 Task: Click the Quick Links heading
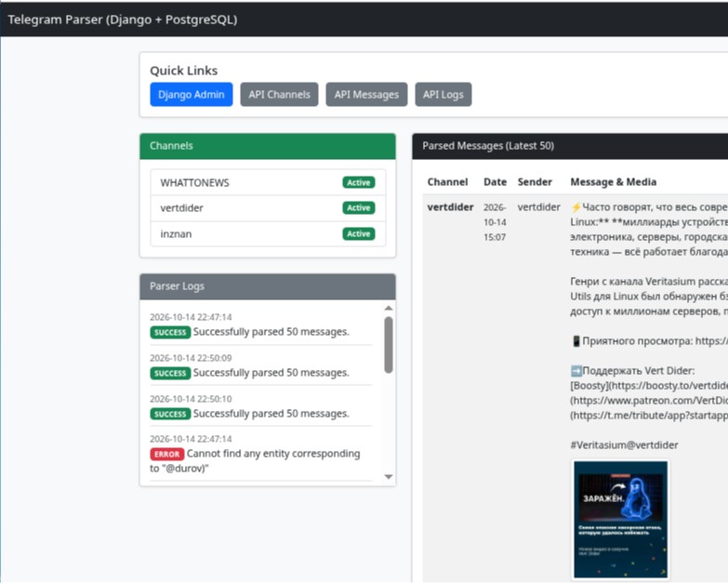[183, 71]
